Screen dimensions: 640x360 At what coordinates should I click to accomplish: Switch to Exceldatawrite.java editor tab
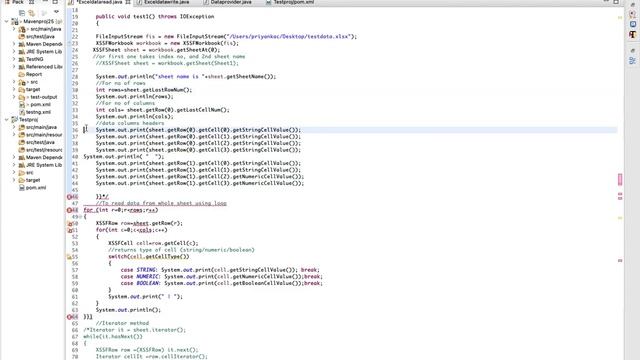163,2
